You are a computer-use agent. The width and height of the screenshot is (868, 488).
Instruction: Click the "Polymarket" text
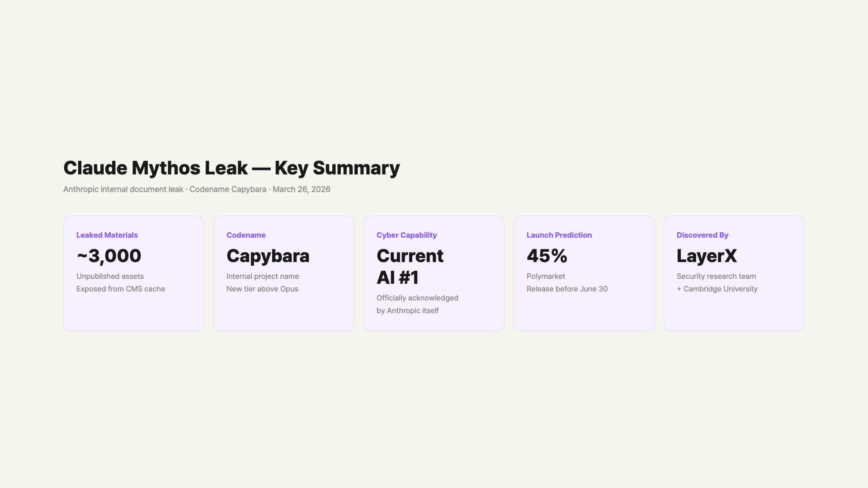(x=546, y=276)
